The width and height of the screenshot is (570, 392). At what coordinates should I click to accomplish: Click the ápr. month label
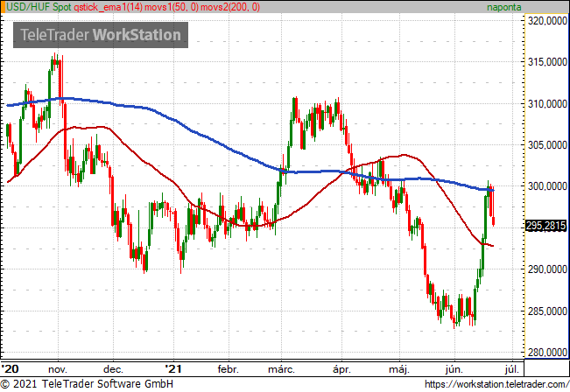tap(341, 370)
